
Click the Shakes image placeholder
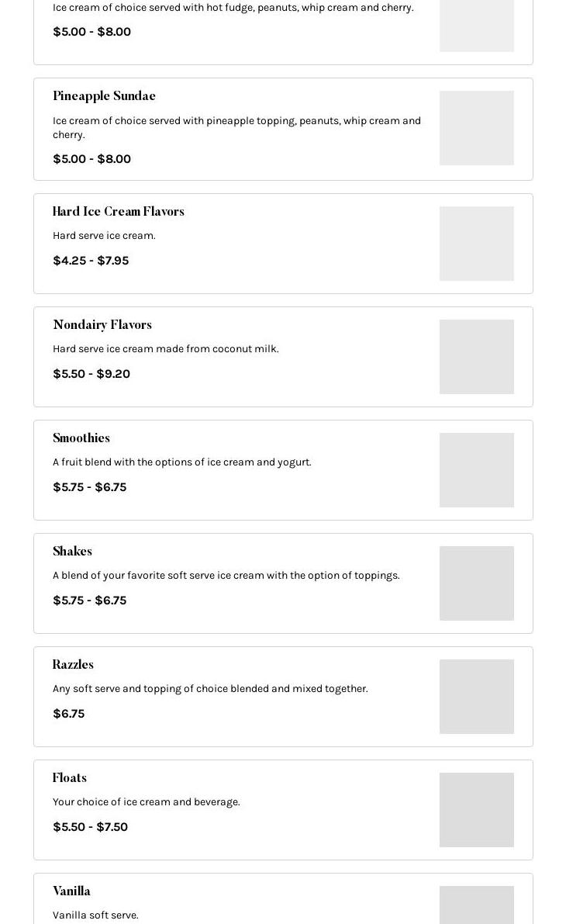(476, 583)
